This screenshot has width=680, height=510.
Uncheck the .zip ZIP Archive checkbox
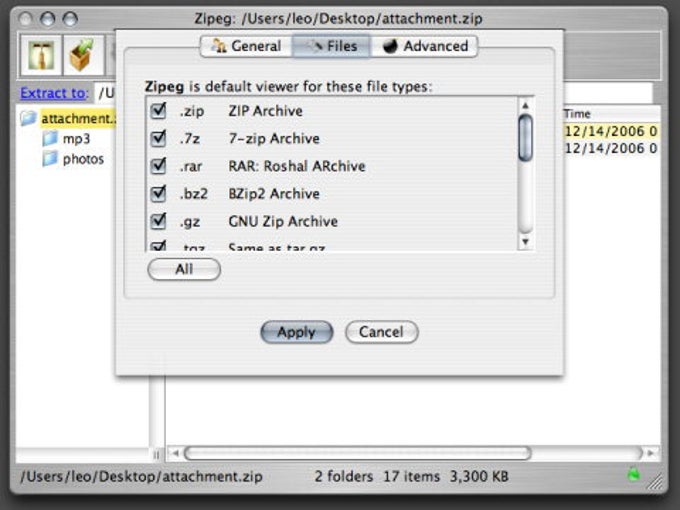coord(158,111)
